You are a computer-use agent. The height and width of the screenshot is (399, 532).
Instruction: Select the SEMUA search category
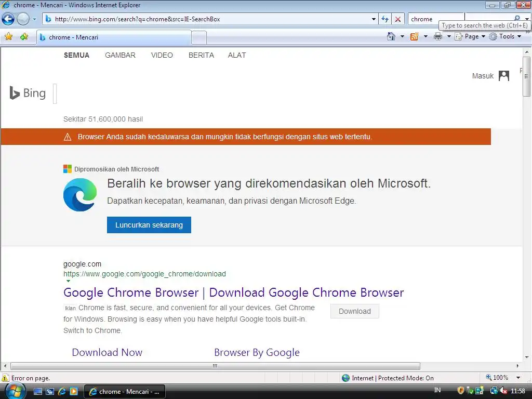pos(76,55)
